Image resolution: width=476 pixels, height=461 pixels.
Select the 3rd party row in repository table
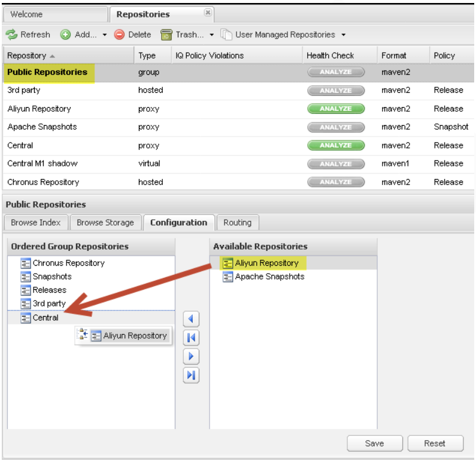[238, 90]
